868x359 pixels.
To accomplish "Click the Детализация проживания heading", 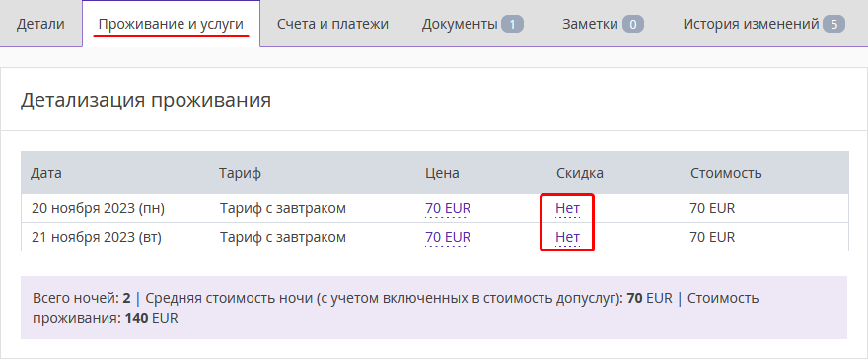I will tap(146, 101).
